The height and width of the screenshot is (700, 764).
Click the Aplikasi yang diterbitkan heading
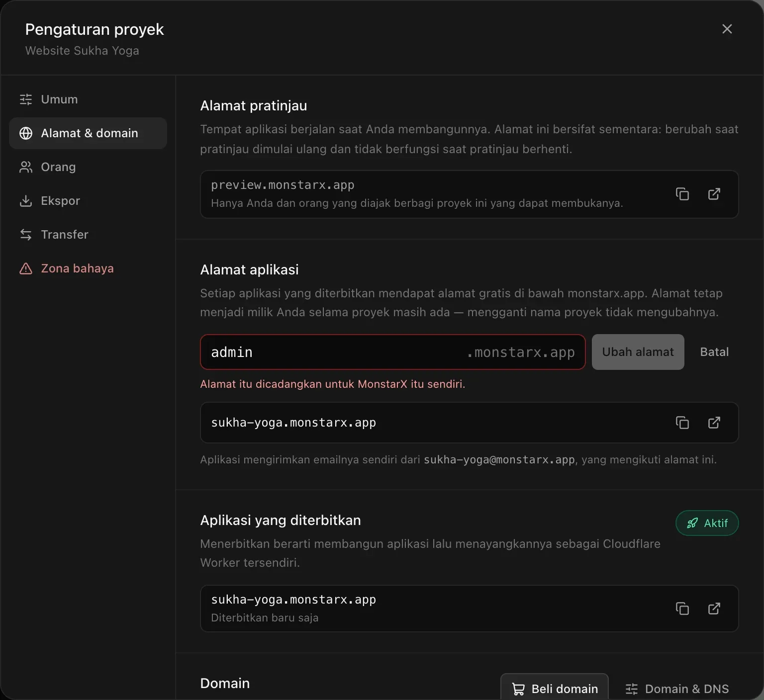[281, 521]
